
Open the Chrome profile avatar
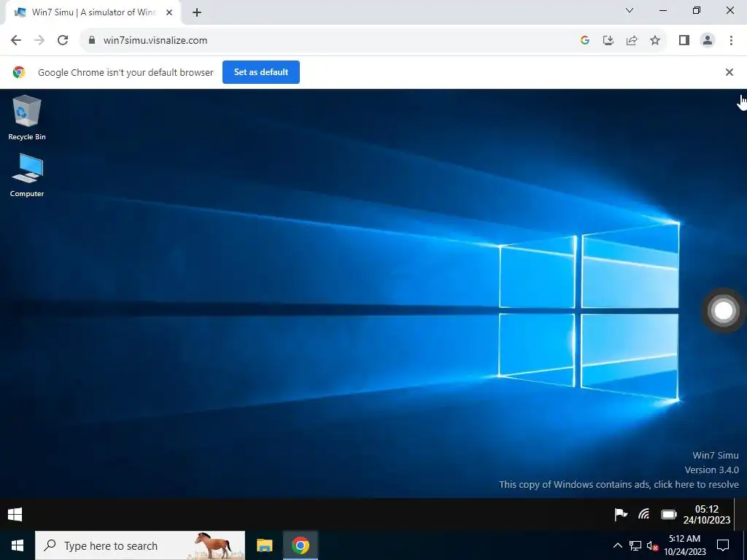click(708, 40)
